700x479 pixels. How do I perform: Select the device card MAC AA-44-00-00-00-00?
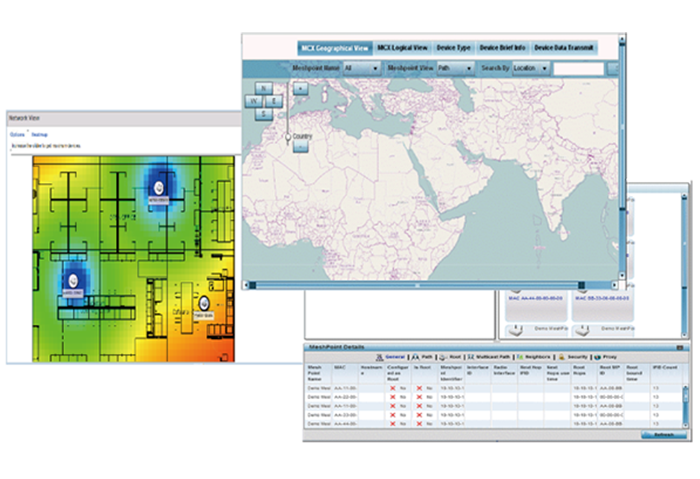coord(536,306)
